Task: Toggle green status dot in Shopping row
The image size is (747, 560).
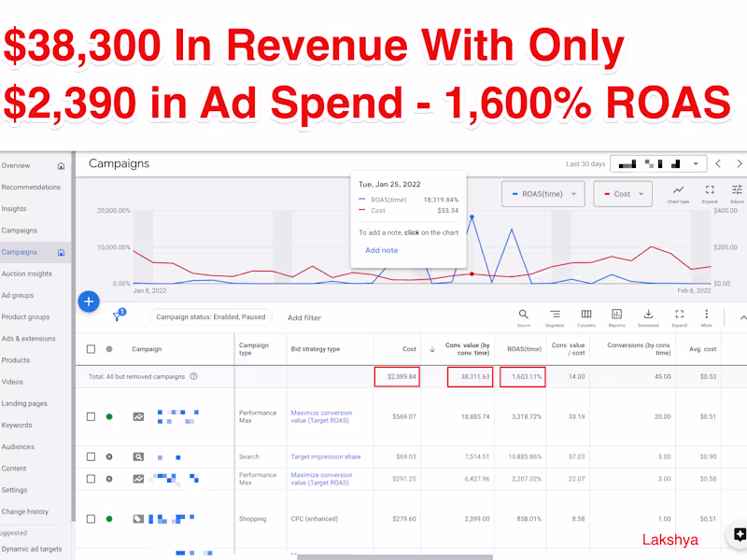Action: 109,519
